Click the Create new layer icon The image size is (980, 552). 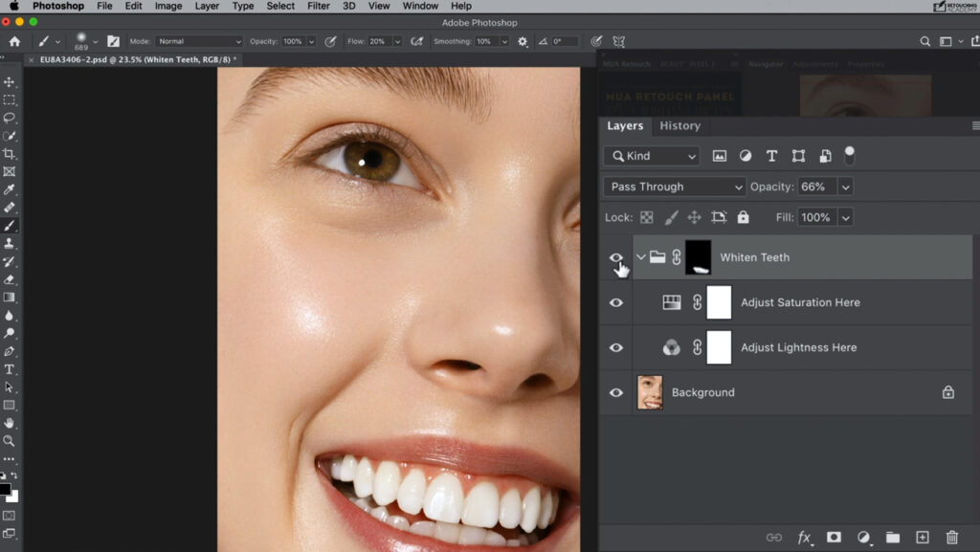click(x=922, y=538)
